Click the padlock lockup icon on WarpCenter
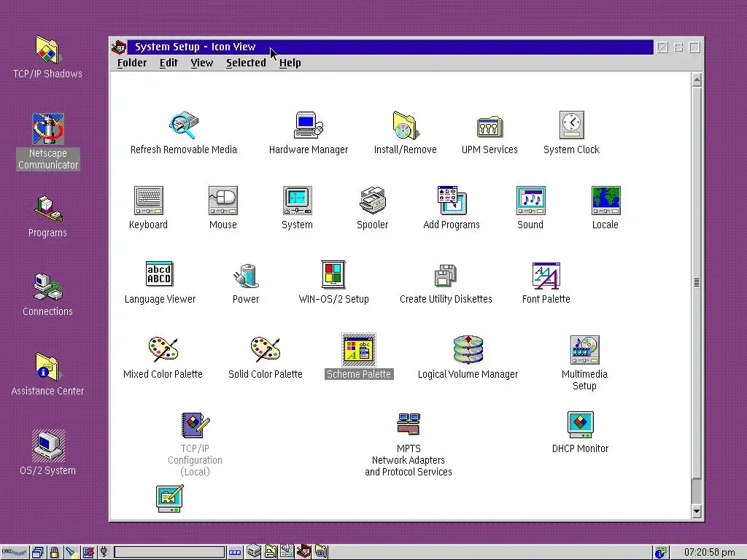Screen dimensions: 747x560 (x=54, y=553)
